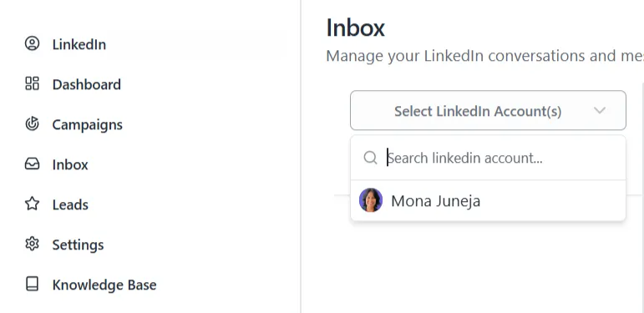Select the LinkedIn sidebar label
Viewport: 644px width, 313px height.
[79, 44]
